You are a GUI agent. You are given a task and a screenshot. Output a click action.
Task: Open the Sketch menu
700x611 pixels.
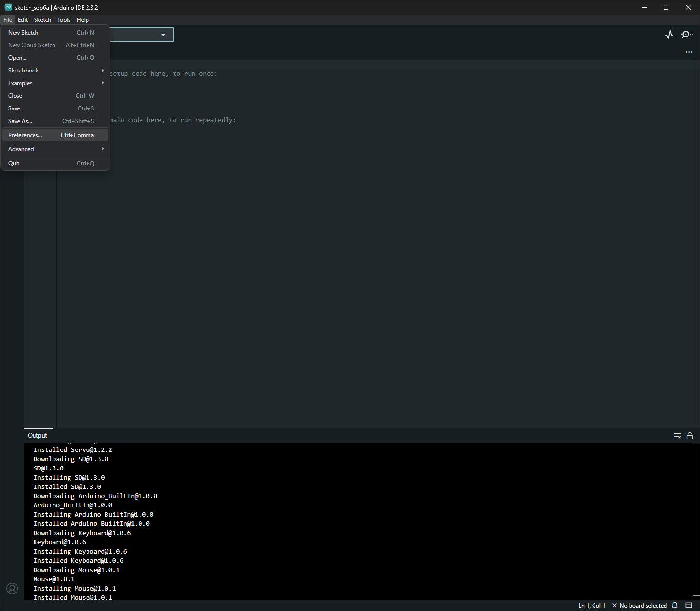[x=42, y=20]
